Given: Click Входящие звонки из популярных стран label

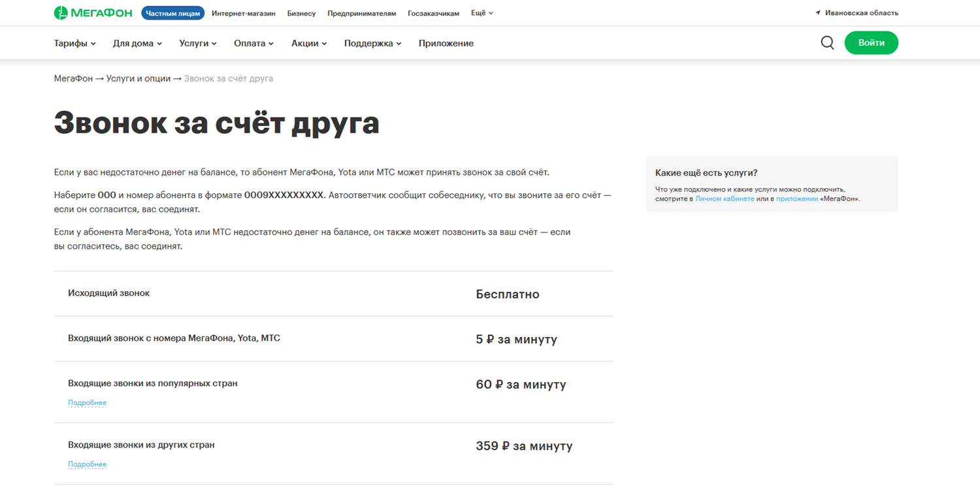Looking at the screenshot, I should [152, 383].
